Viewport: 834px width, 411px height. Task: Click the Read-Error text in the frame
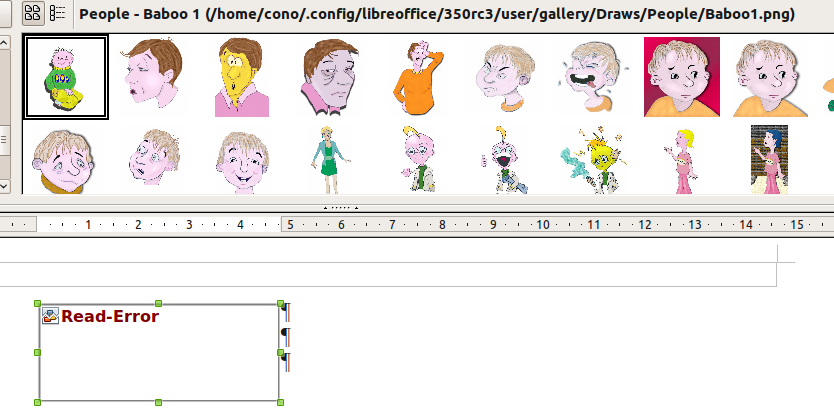click(x=110, y=316)
